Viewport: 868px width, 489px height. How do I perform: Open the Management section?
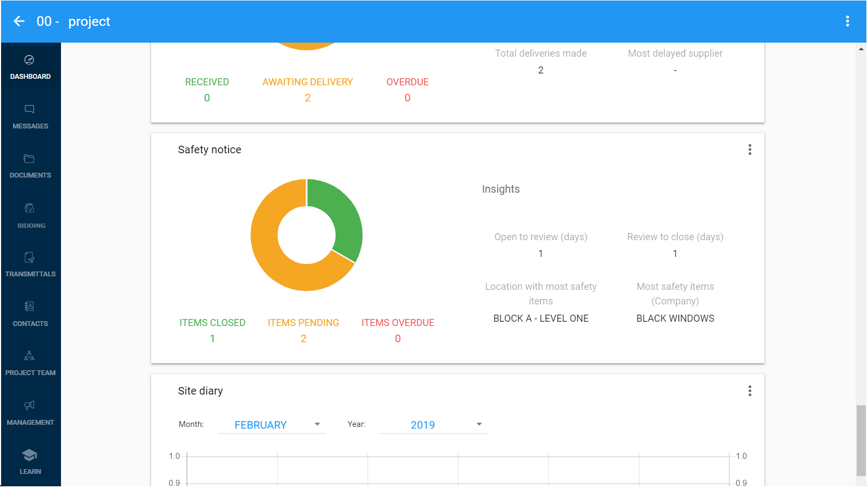click(30, 412)
